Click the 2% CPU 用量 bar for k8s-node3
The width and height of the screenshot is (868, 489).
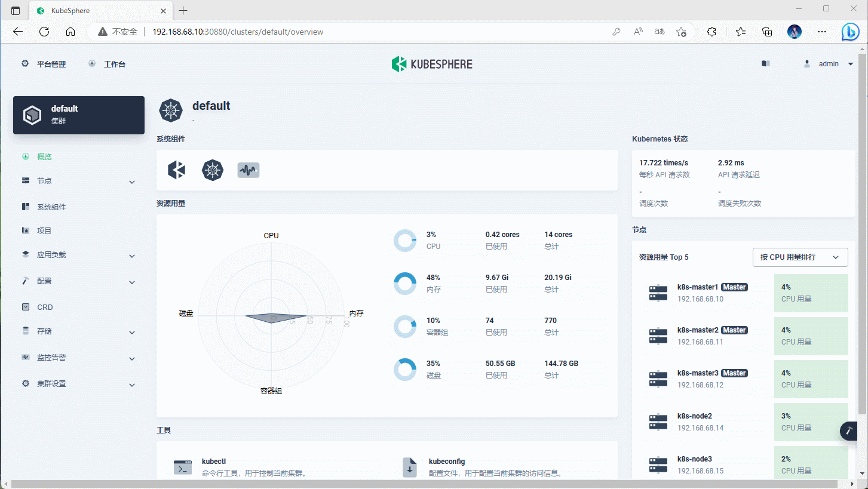click(x=811, y=463)
